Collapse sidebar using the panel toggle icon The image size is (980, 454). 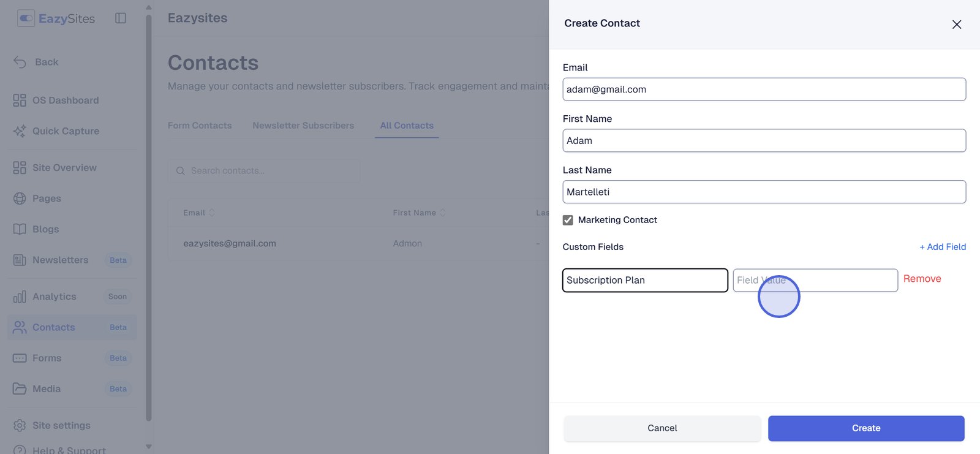(121, 18)
